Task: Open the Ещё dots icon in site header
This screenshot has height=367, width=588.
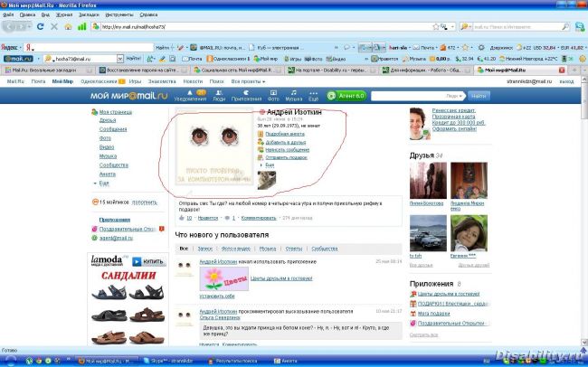Action: point(314,96)
